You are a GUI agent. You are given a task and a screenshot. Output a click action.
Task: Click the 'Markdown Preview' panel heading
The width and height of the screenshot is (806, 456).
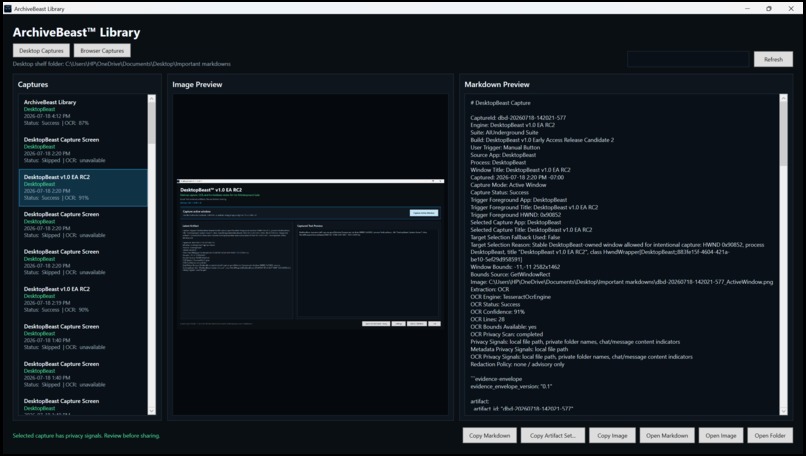(497, 84)
